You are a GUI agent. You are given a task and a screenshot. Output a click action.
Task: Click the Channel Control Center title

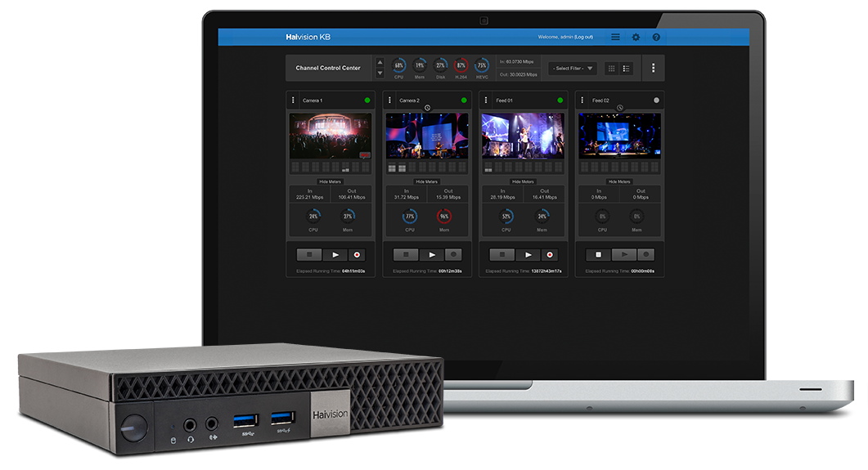pyautogui.click(x=328, y=68)
